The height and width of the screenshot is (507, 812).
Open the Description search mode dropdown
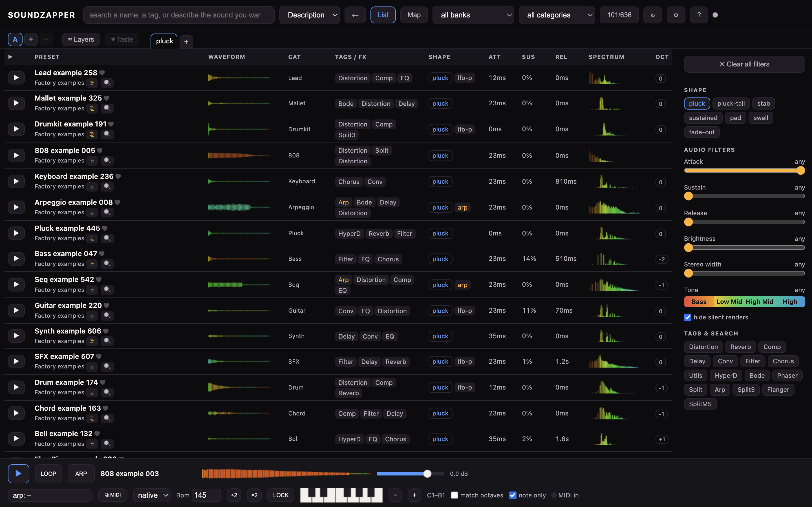pos(309,15)
